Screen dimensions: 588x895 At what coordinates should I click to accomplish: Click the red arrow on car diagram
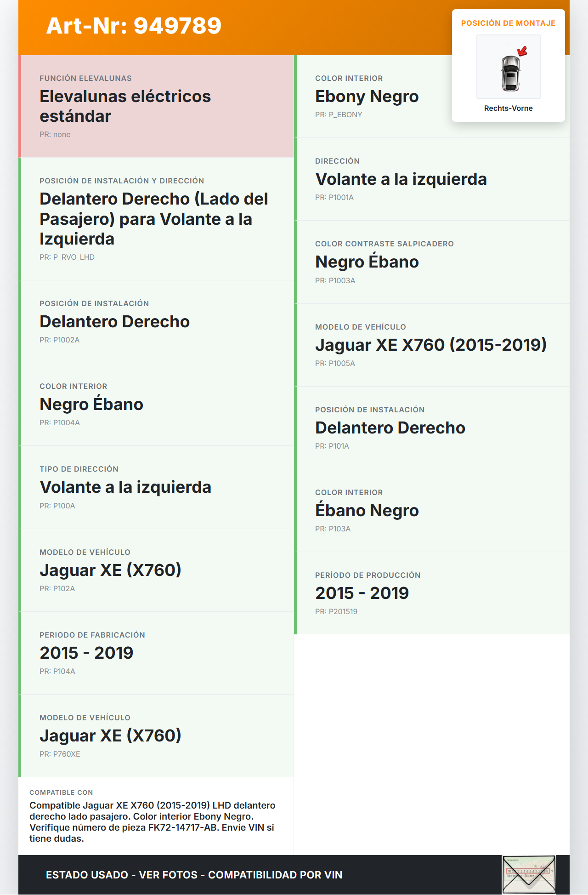pyautogui.click(x=522, y=51)
